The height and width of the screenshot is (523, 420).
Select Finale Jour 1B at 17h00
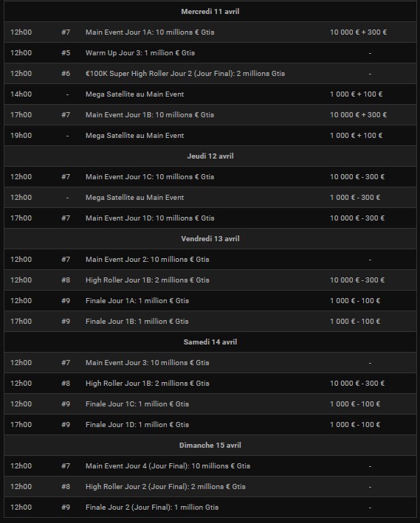tap(210, 322)
